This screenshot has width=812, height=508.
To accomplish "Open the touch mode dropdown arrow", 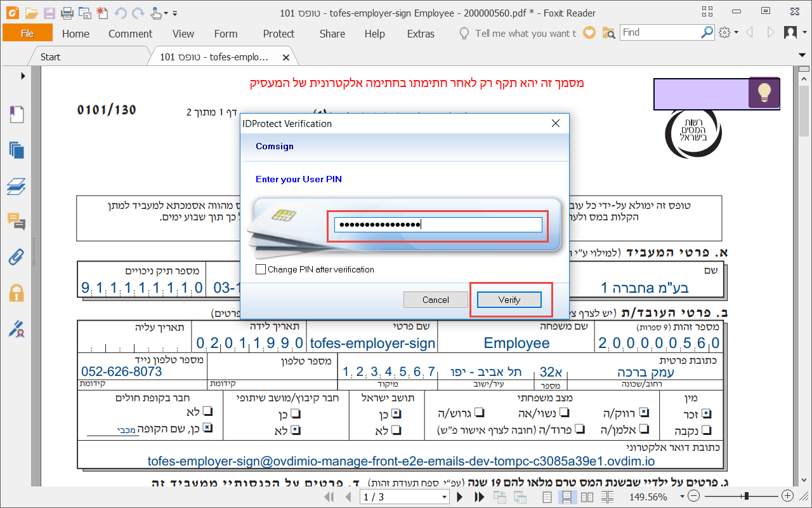I will pyautogui.click(x=166, y=13).
